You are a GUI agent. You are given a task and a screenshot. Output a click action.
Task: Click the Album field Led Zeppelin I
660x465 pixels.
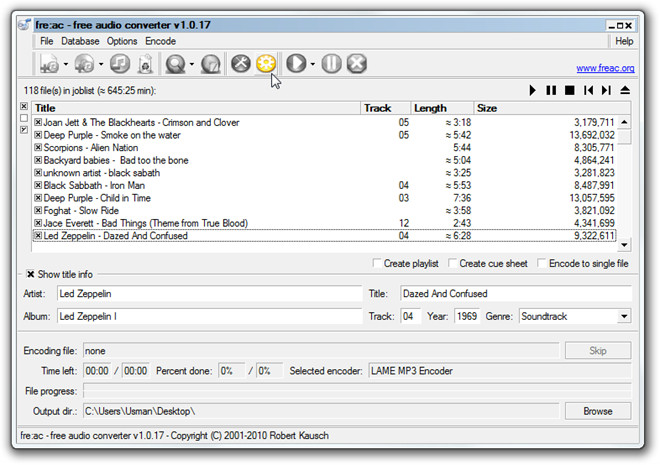click(x=209, y=316)
